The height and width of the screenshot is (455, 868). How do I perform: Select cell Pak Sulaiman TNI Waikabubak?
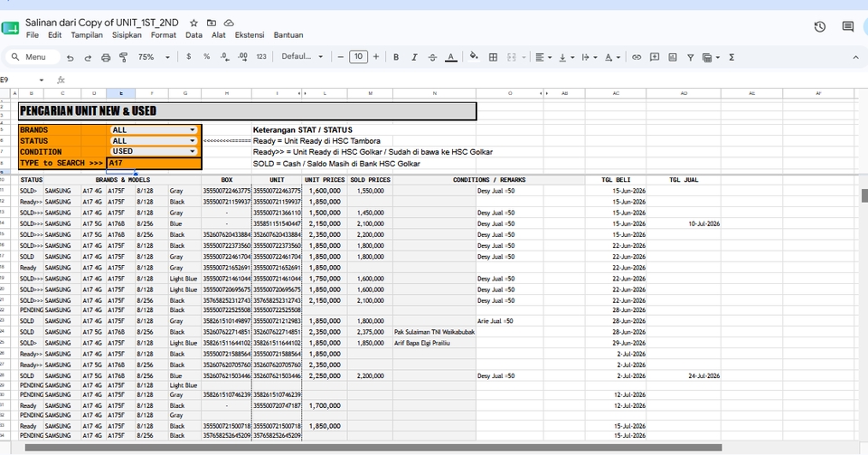435,332
